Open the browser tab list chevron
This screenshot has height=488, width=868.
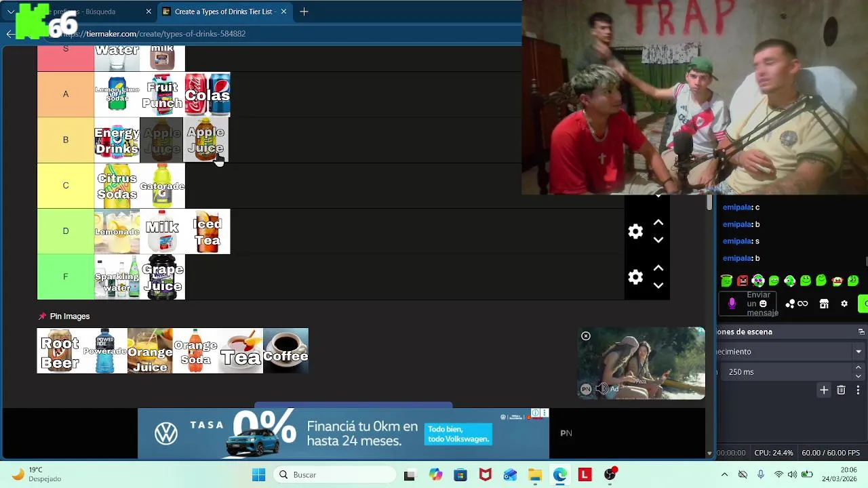[x=11, y=12]
